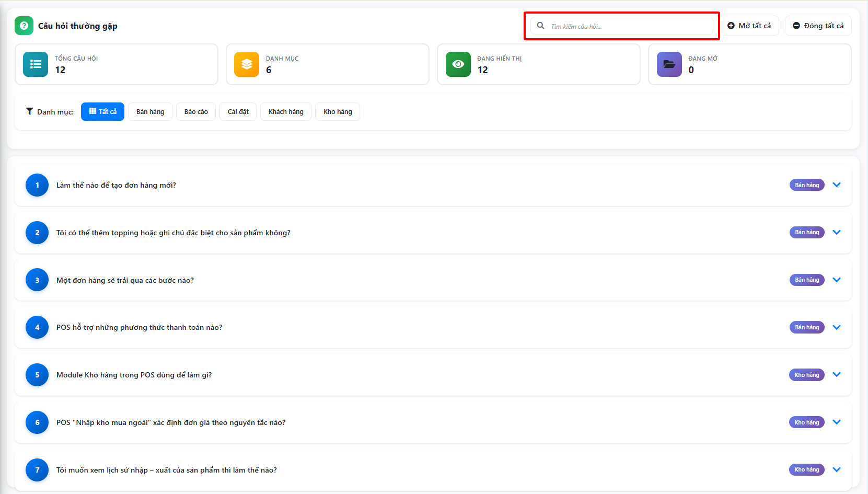Click the Bán hàng tag on question 2

pos(806,232)
